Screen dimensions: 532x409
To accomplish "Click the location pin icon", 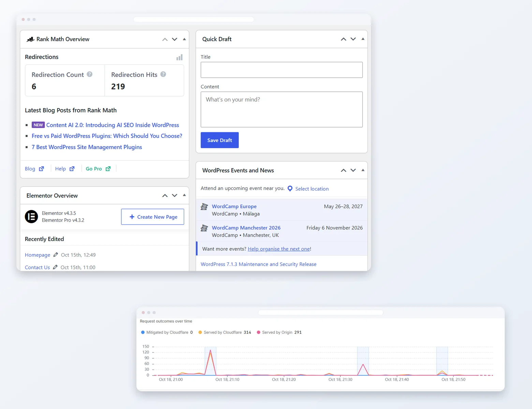I will click(290, 188).
